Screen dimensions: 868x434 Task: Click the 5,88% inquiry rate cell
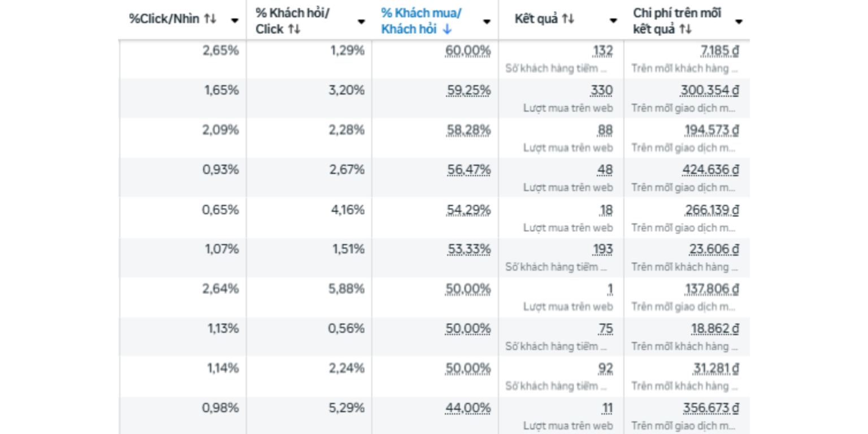[346, 289]
